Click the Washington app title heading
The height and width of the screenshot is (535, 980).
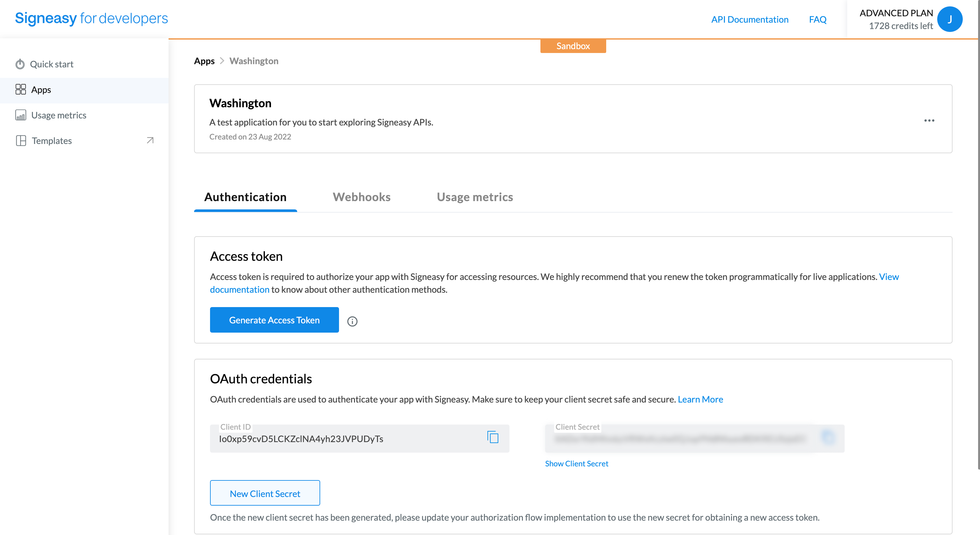click(240, 103)
